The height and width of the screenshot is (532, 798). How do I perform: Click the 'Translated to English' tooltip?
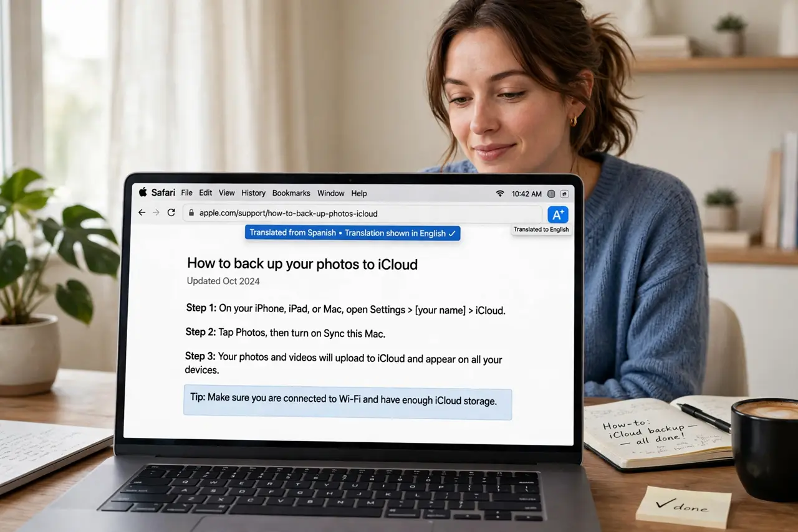point(541,229)
